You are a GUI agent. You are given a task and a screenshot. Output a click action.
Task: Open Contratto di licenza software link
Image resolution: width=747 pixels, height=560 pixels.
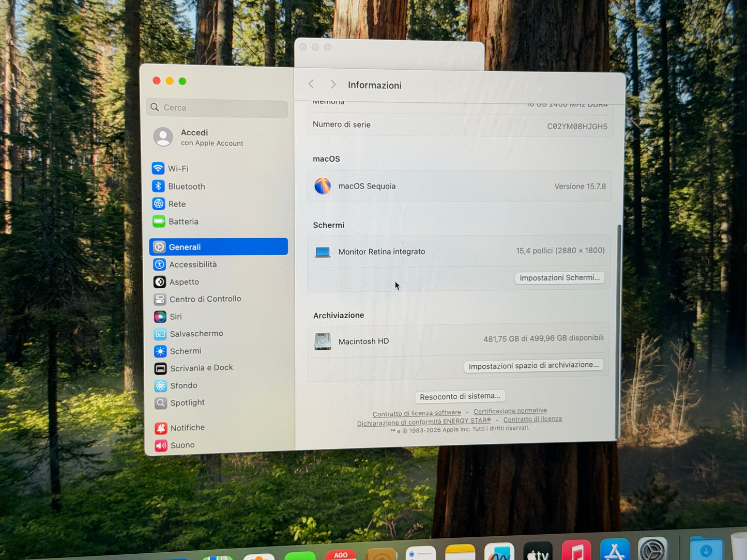coord(417,413)
